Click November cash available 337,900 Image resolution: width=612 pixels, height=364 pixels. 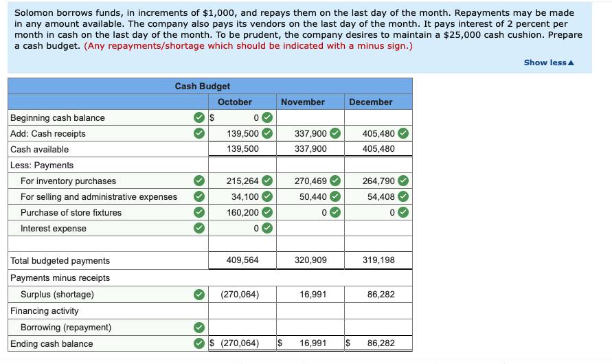tap(310, 148)
